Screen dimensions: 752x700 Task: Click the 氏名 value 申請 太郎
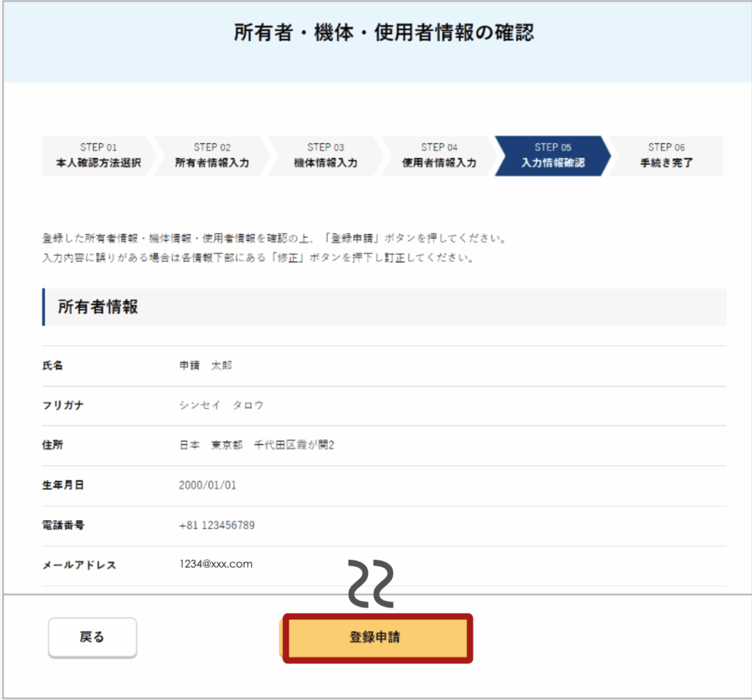[206, 366]
